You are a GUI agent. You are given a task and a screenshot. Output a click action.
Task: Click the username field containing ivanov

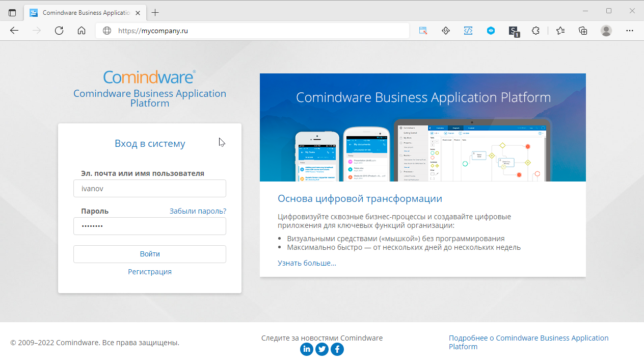coord(150,188)
